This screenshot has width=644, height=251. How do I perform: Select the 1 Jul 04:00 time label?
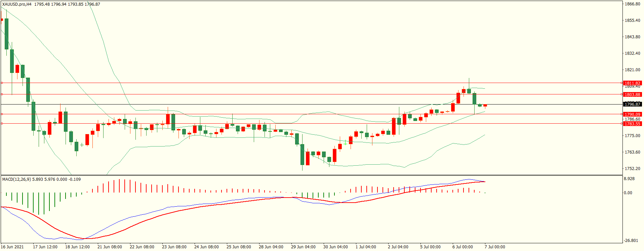point(366,247)
